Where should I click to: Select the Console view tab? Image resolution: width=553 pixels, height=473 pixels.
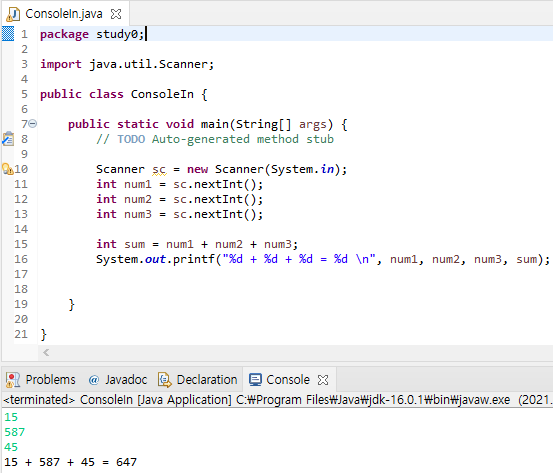(x=288, y=380)
